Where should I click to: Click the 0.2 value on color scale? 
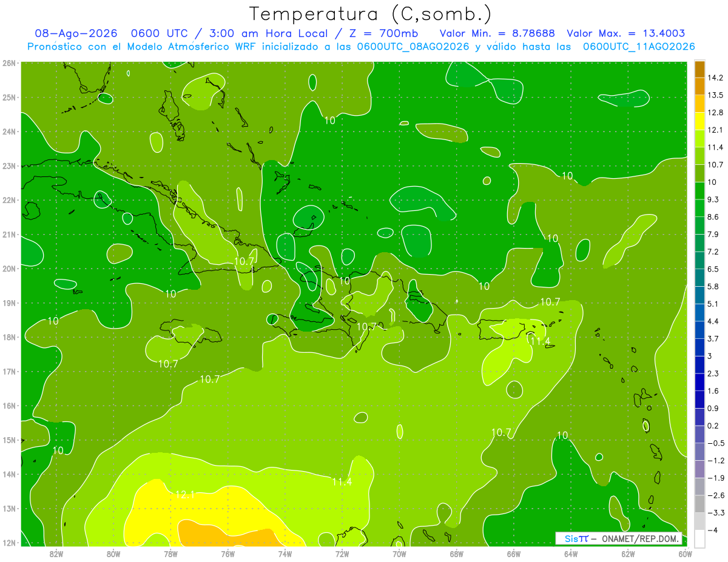click(x=713, y=426)
